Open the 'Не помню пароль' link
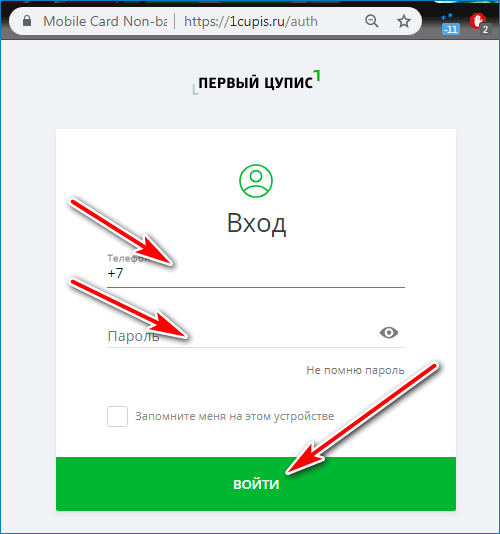Viewport: 500px width, 534px height. pyautogui.click(x=355, y=370)
